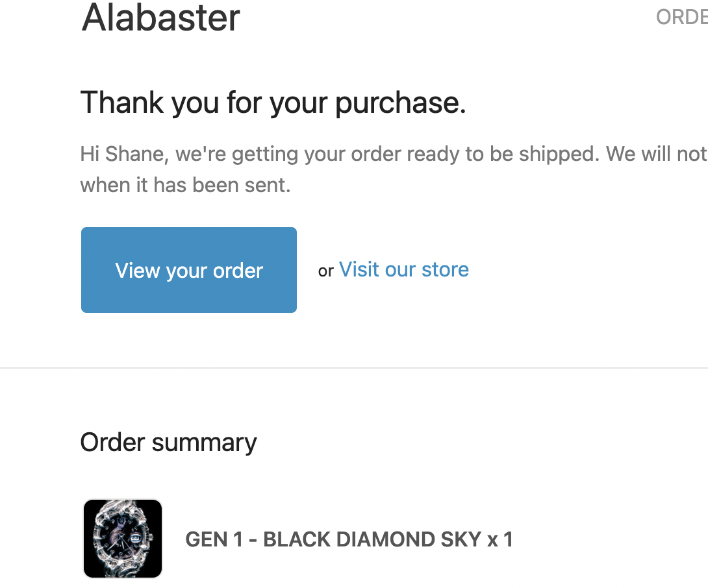
Task: Click the word 'or' between the two order actions
Action: (x=325, y=271)
